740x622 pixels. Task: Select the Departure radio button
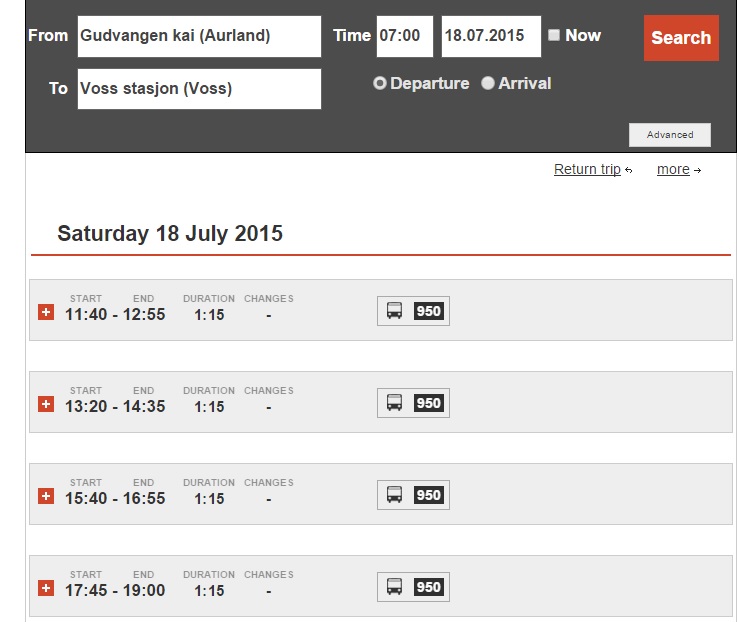(x=380, y=84)
